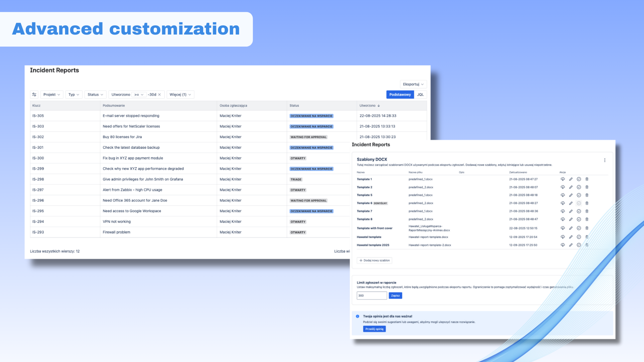Viewport: 644px width, 362px height.
Task: Click the report limit input showing 300
Action: (x=371, y=295)
